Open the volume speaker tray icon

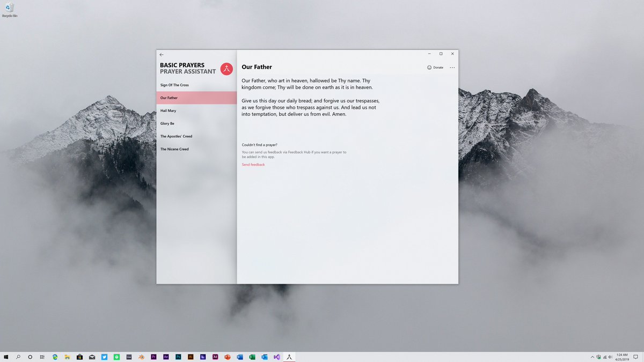tap(611, 357)
